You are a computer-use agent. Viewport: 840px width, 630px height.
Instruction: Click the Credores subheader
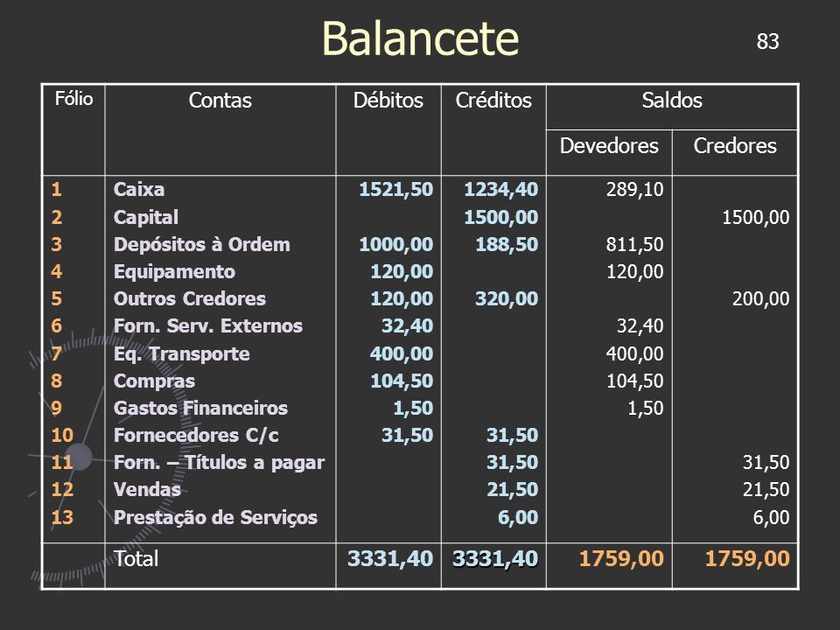[x=735, y=146]
